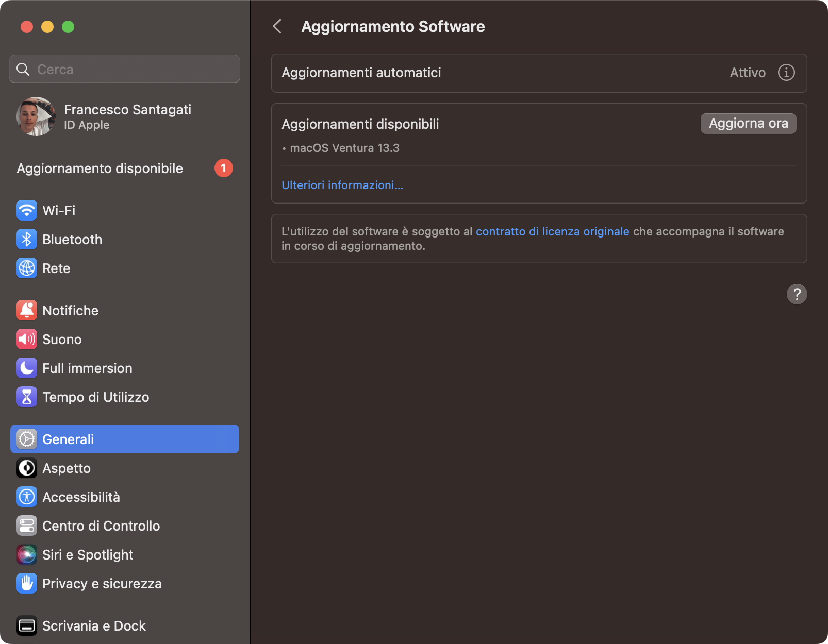The width and height of the screenshot is (828, 644).
Task: Close window with the red button
Action: [x=27, y=27]
